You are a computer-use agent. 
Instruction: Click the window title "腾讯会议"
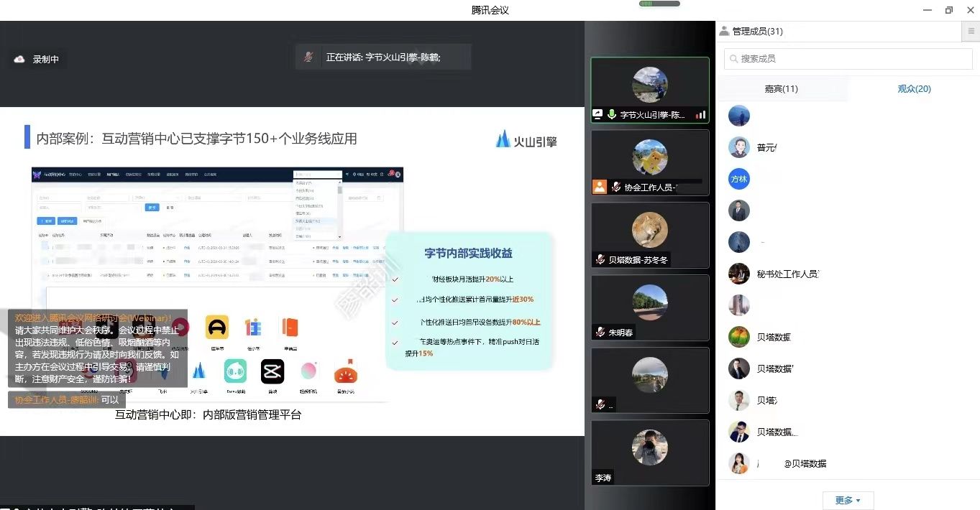point(490,10)
